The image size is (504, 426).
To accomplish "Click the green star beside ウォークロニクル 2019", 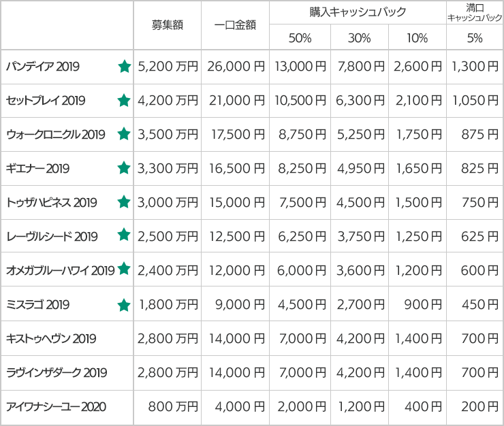I will [124, 134].
